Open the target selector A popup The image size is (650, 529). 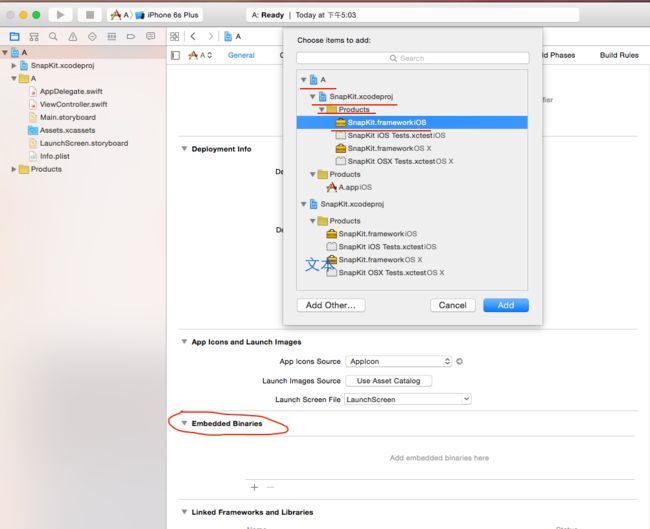coord(200,55)
